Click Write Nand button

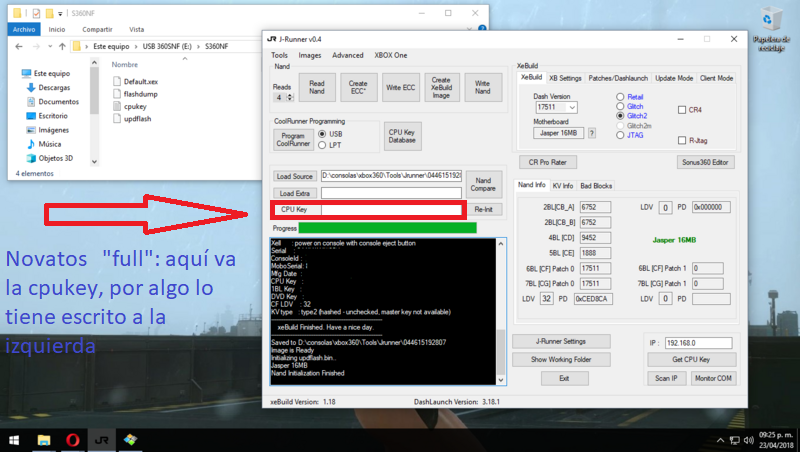point(483,87)
